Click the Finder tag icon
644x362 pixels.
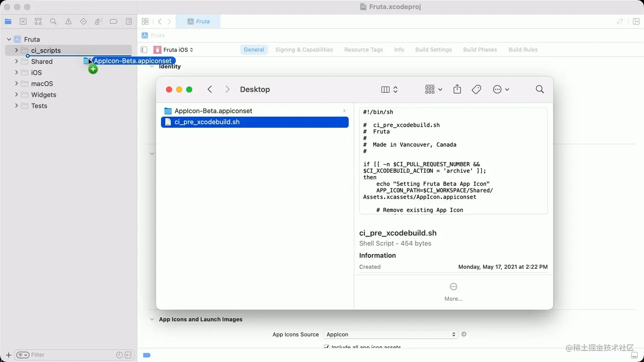click(477, 89)
